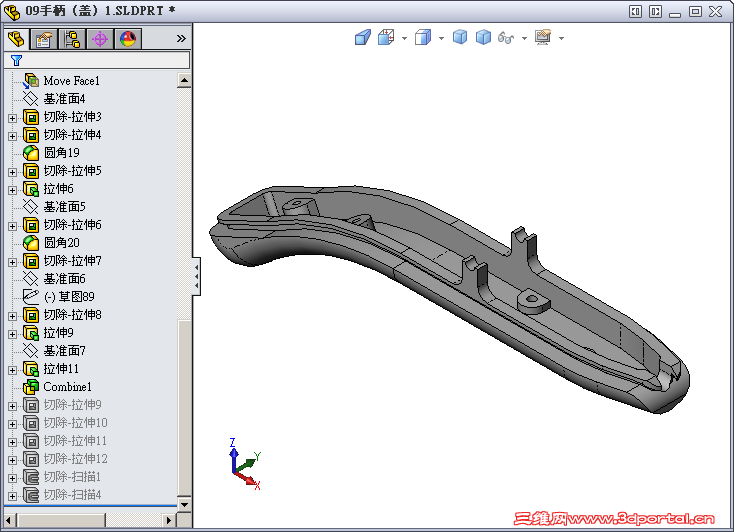Click the View Settings monitor icon

pyautogui.click(x=543, y=37)
